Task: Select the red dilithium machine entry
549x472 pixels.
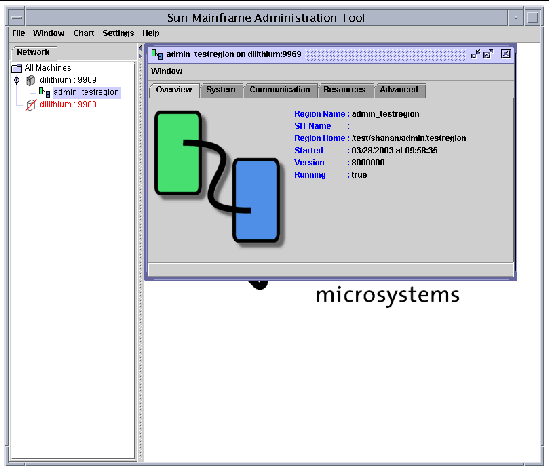Action: click(68, 104)
